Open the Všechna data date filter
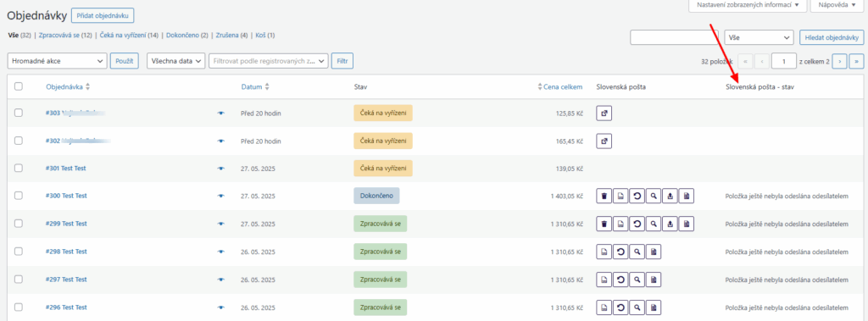The image size is (868, 321). tap(176, 62)
